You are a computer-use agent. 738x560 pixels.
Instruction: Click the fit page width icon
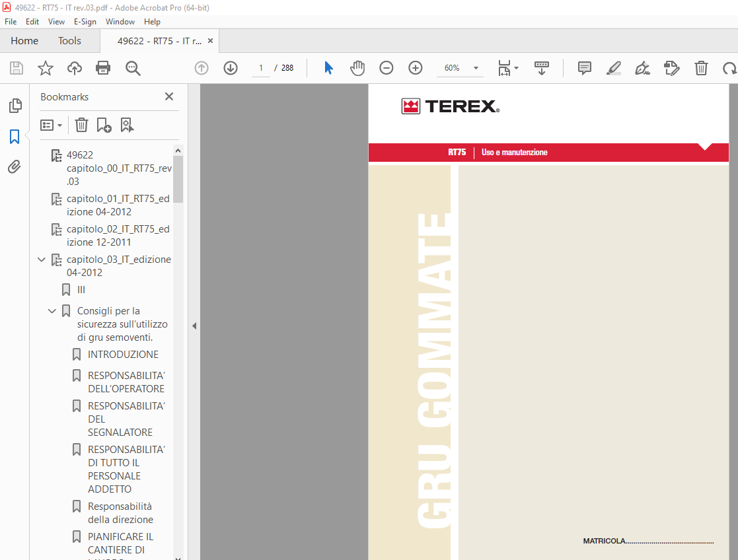point(504,68)
